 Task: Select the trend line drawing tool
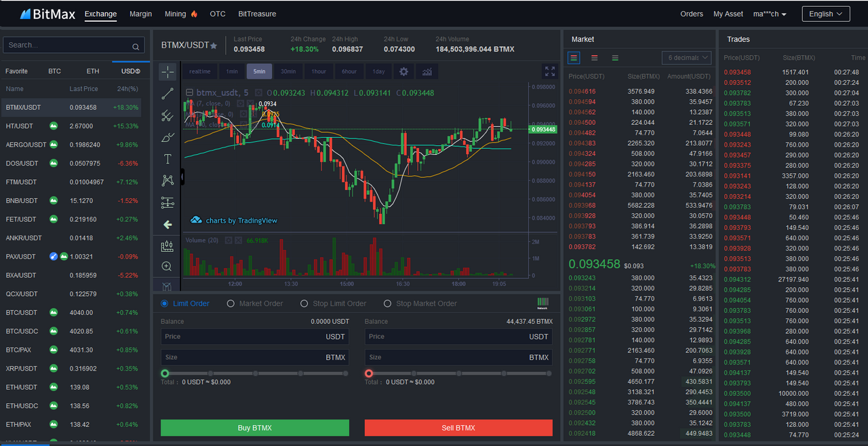[167, 94]
